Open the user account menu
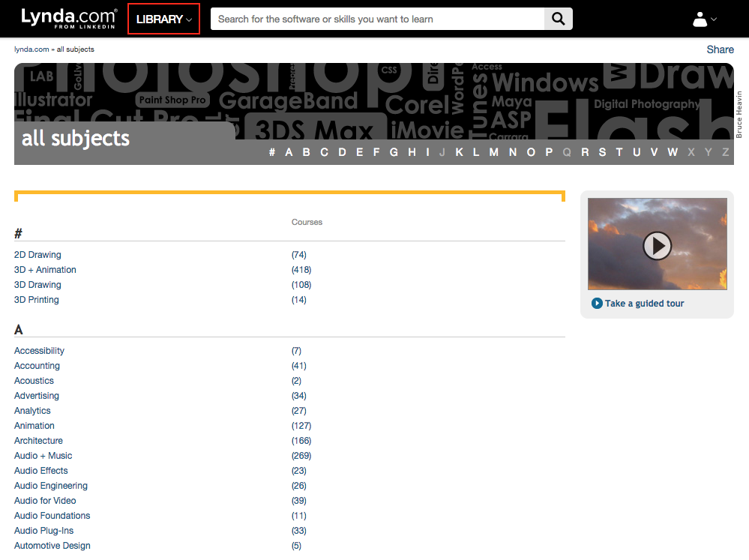 pyautogui.click(x=705, y=19)
